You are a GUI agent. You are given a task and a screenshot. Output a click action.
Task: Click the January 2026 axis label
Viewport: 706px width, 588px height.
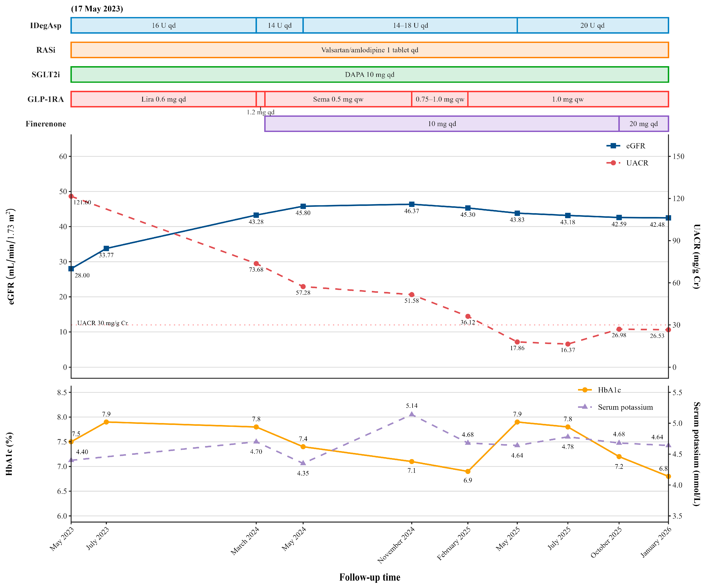tap(656, 542)
